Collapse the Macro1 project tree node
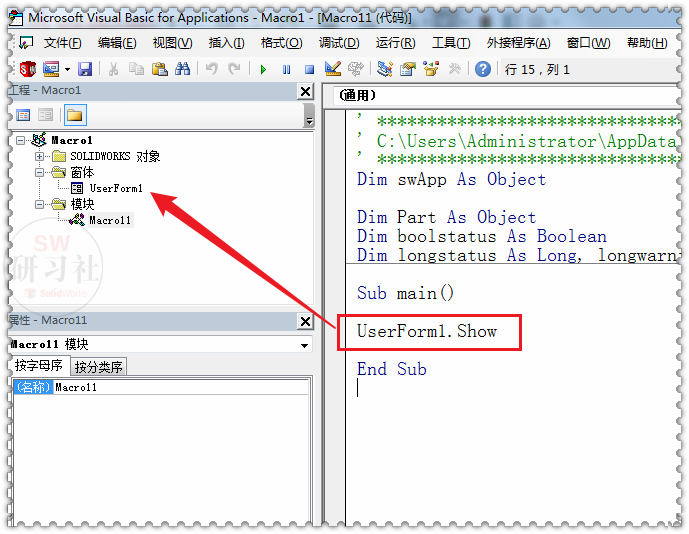Viewport: 689px width, 534px height. point(21,140)
